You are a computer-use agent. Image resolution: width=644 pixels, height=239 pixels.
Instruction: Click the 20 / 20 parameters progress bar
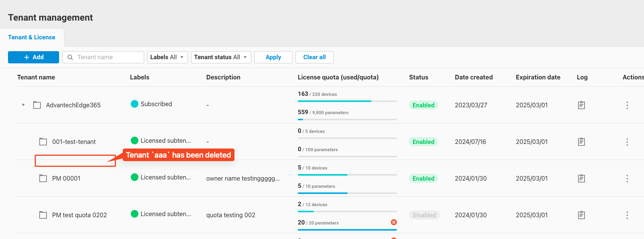tap(347, 230)
